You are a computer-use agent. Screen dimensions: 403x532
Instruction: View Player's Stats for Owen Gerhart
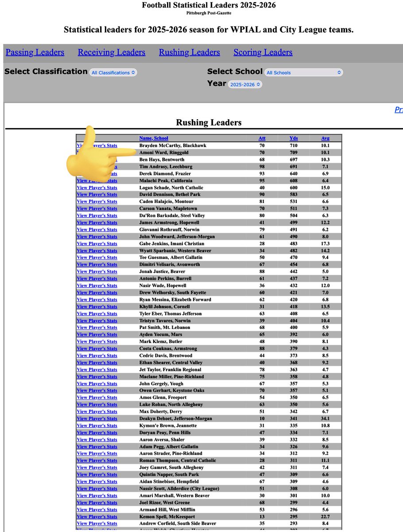click(x=97, y=391)
